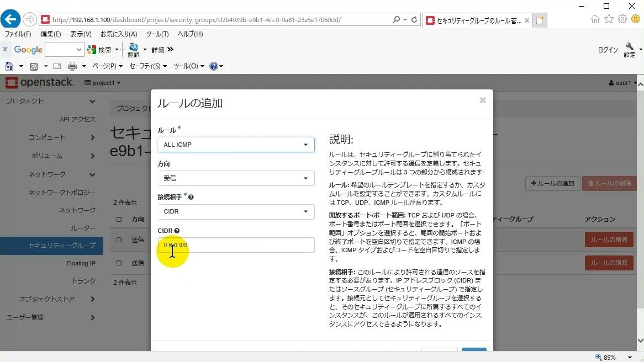Open the 方向 dropdown showing 受信
The width and height of the screenshot is (644, 362).
pyautogui.click(x=236, y=178)
